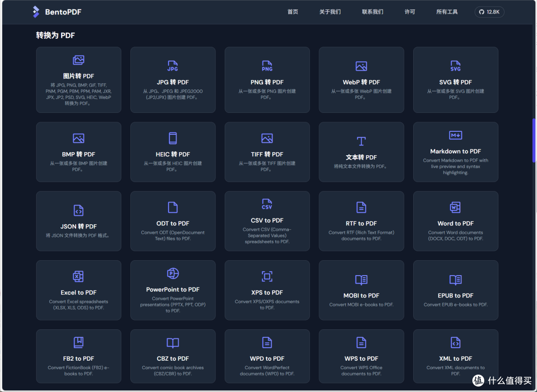
Task: Click the page vertical scrollbar thumb
Action: [x=534, y=140]
